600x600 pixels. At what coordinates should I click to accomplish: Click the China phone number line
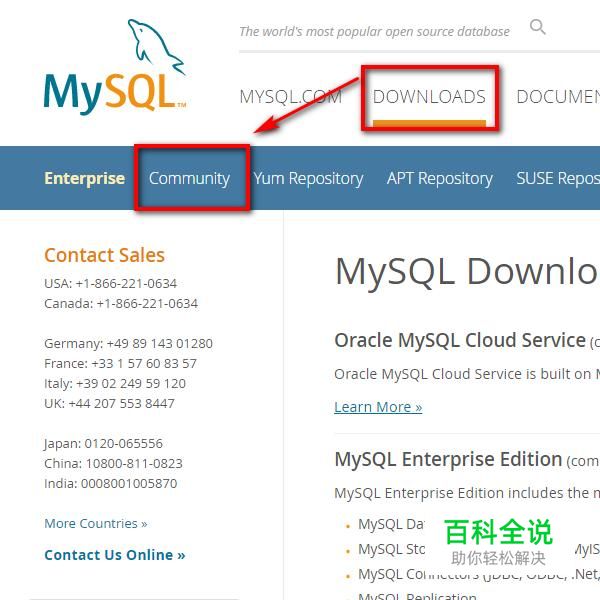[113, 463]
